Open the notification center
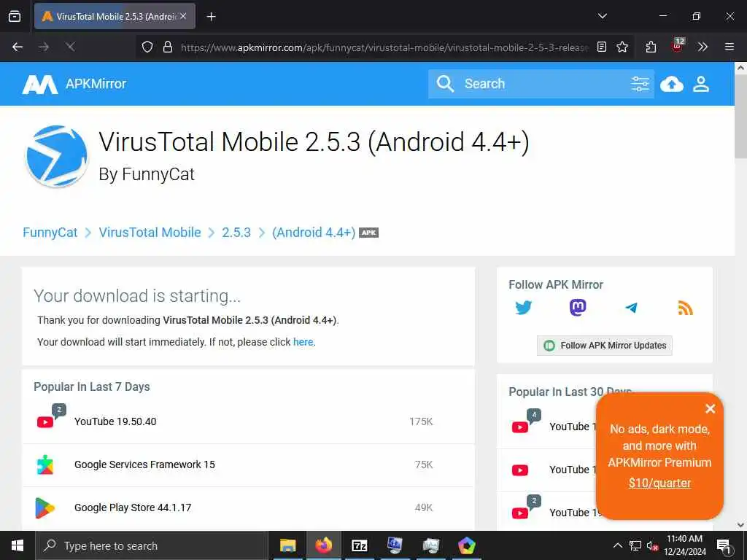 coord(724,545)
